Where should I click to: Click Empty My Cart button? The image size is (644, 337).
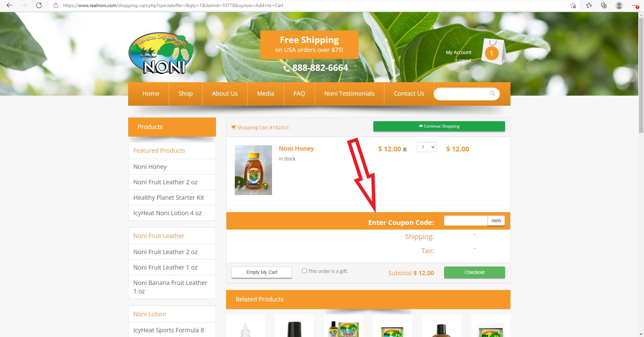262,272
